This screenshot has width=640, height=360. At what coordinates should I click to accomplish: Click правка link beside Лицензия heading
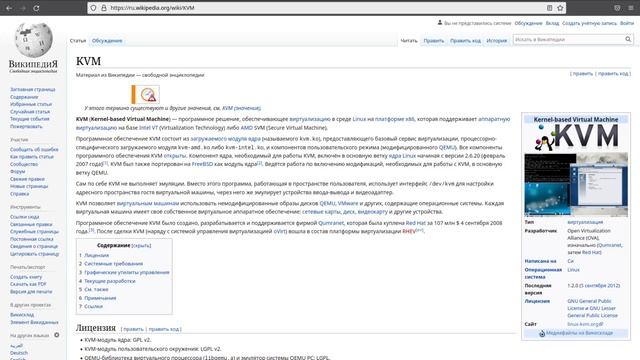(133, 329)
